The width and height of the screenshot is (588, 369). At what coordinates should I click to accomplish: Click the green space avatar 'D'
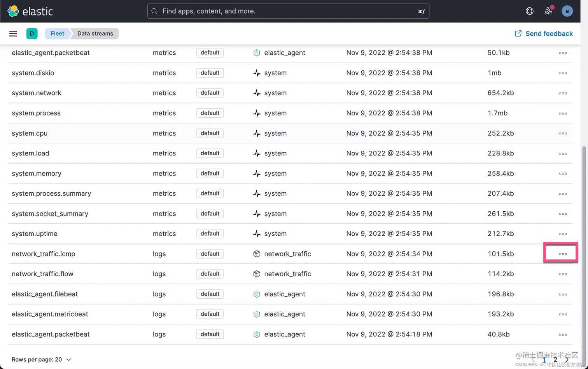32,33
